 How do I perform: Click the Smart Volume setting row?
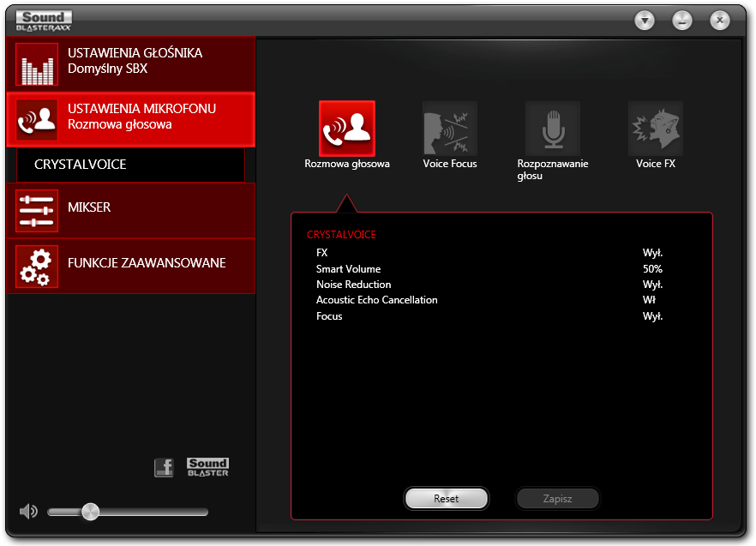[490, 268]
